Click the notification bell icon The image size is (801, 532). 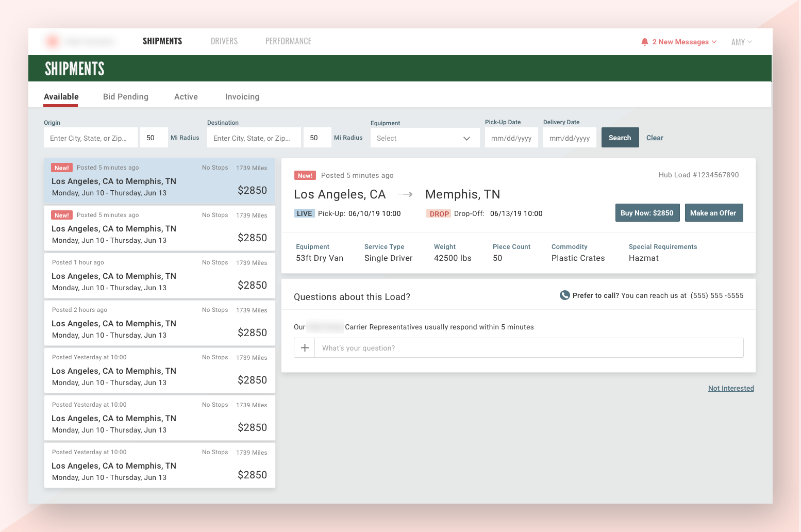click(644, 42)
